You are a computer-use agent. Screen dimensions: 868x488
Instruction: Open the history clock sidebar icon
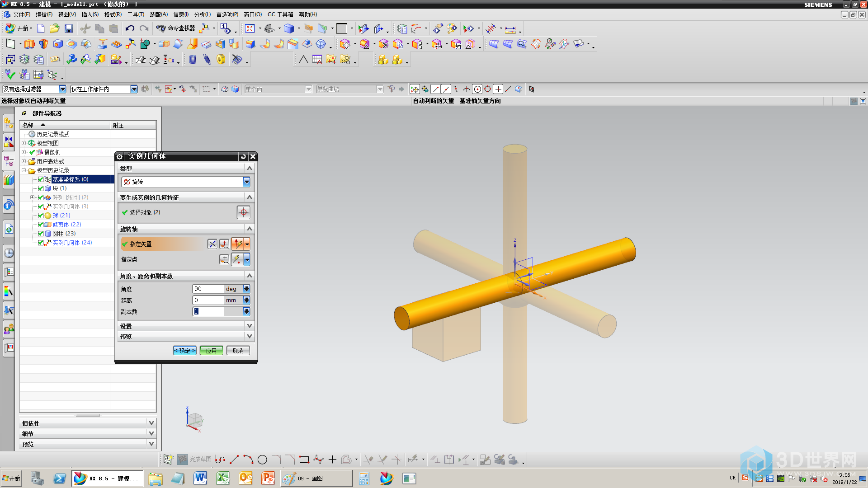coord(9,253)
